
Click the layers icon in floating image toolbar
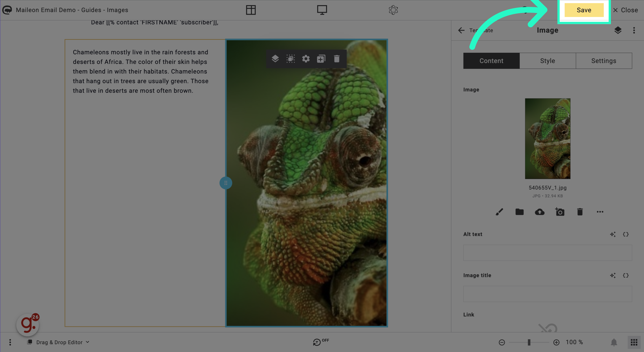point(275,59)
